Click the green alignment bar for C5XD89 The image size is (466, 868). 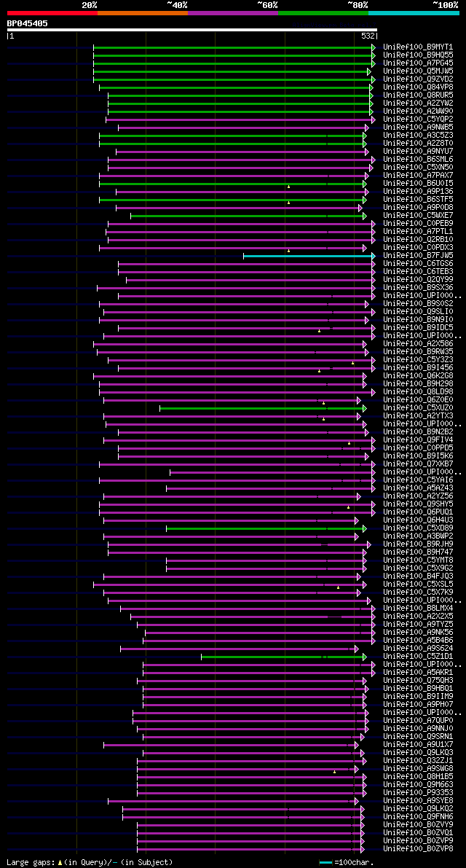click(x=265, y=528)
